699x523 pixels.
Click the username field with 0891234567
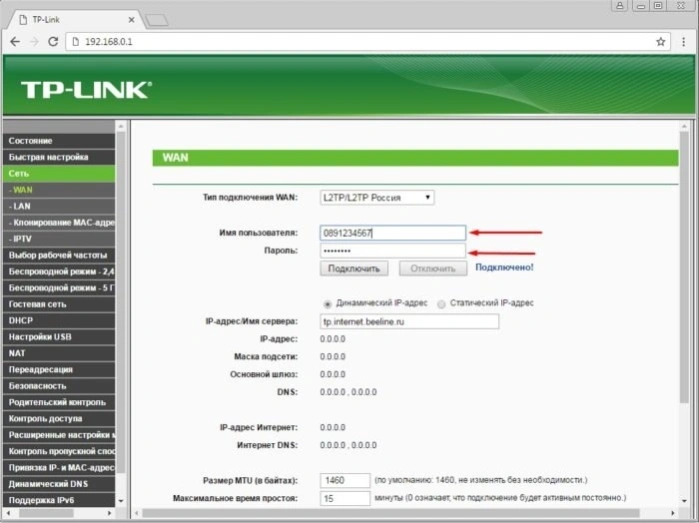pos(392,233)
